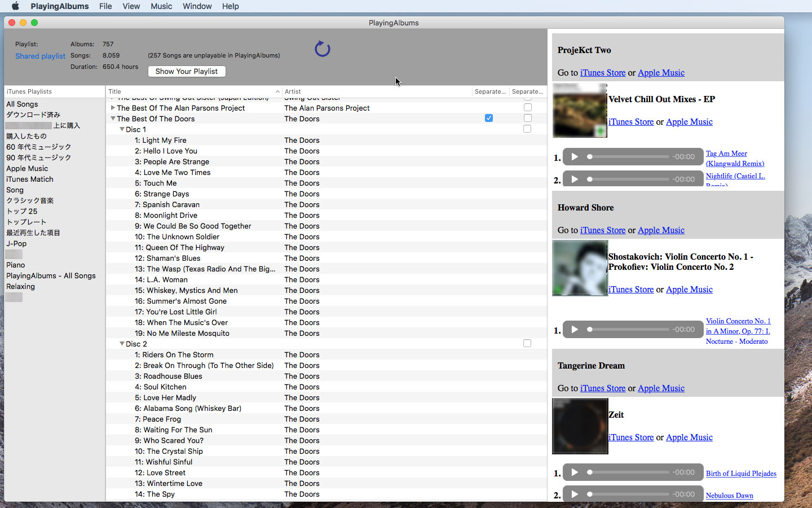Open Shostakovich album iTunes Store link
This screenshot has width=812, height=508.
[631, 289]
